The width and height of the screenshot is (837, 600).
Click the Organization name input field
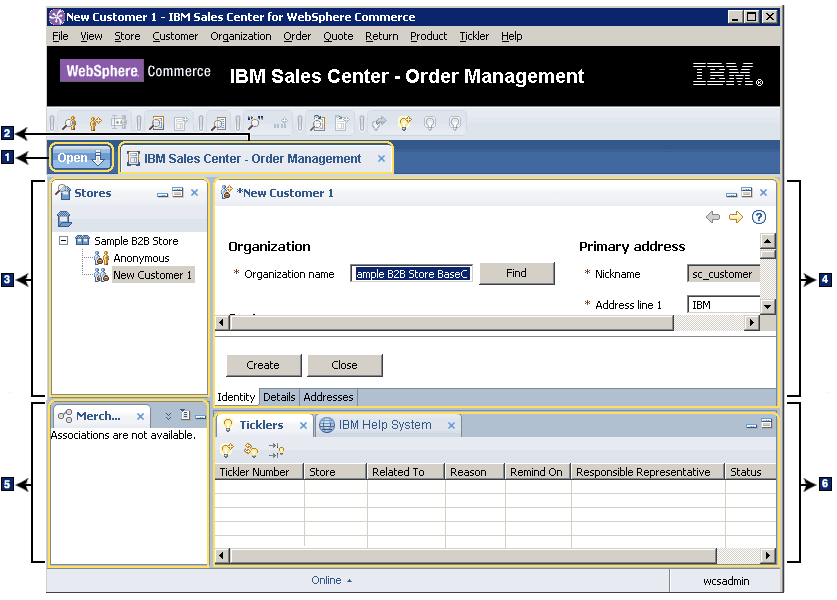click(411, 274)
